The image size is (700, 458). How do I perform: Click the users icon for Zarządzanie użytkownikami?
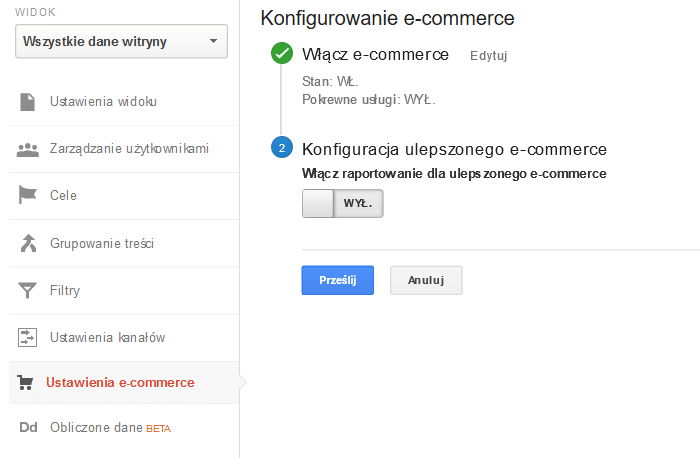[x=28, y=149]
